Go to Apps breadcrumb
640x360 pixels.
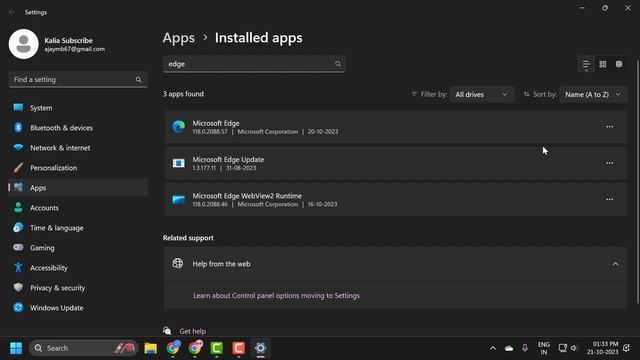[179, 38]
